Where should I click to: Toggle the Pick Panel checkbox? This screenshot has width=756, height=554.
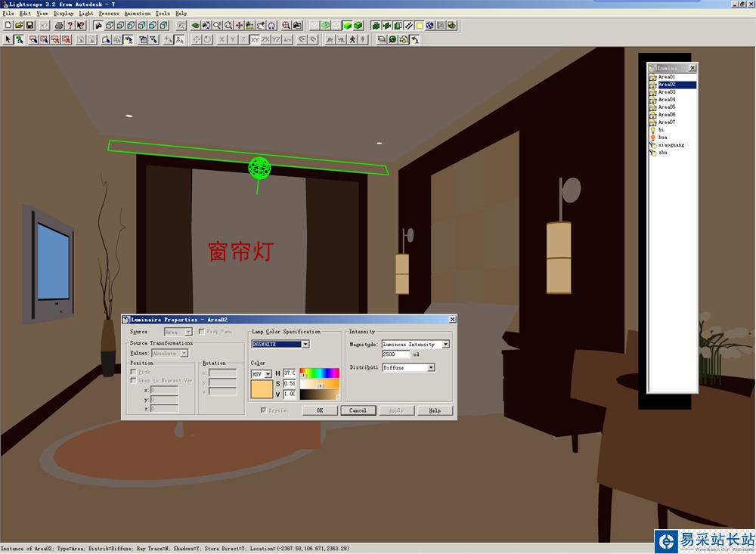pos(202,331)
